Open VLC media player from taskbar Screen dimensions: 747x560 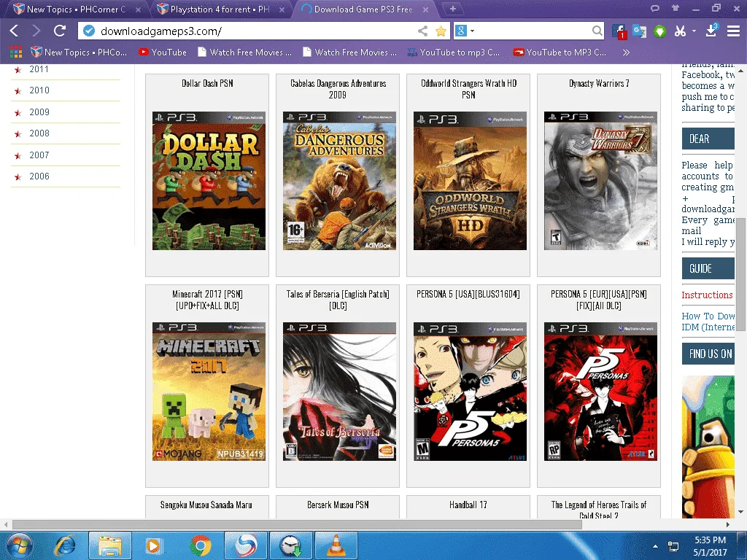click(336, 545)
